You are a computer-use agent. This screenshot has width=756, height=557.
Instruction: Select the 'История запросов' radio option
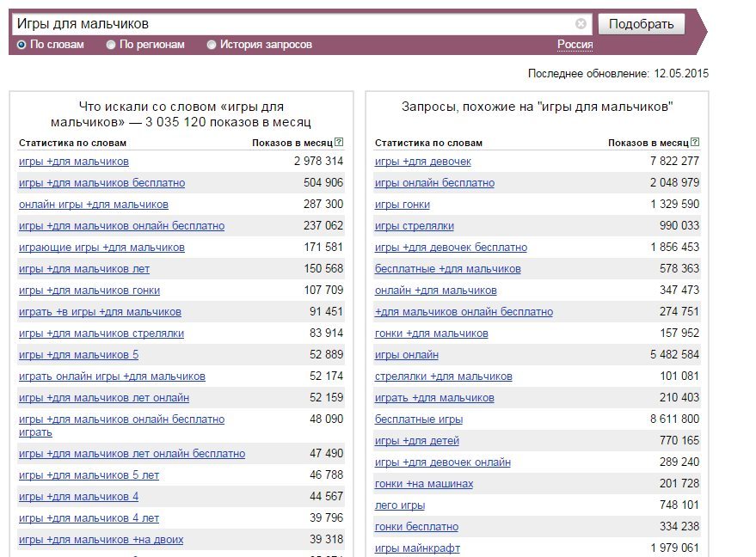pyautogui.click(x=260, y=45)
